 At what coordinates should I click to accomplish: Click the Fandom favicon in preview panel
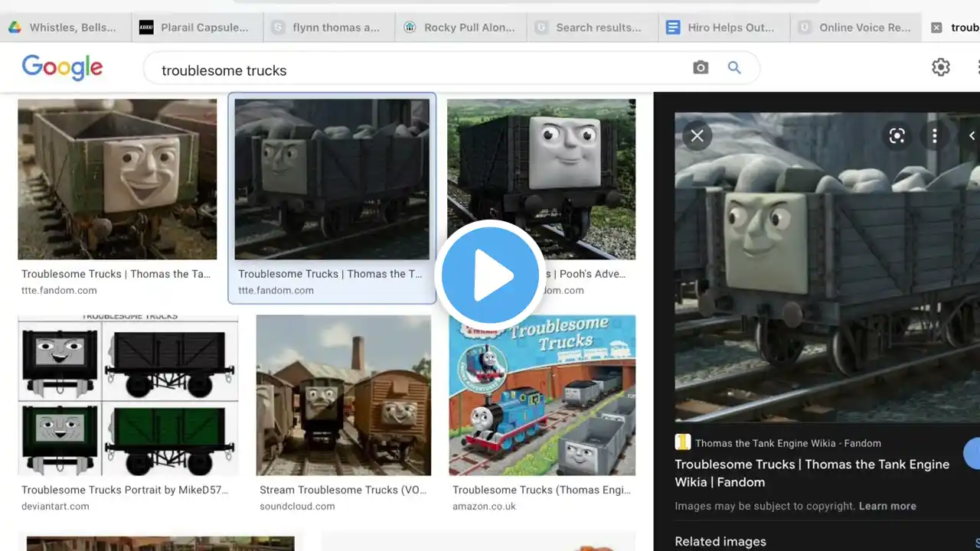click(682, 442)
